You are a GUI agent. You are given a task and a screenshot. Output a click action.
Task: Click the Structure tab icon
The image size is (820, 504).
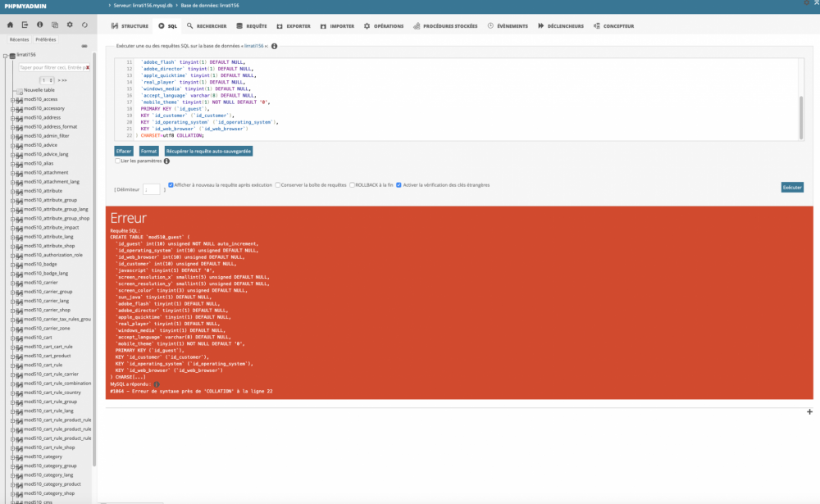tap(115, 25)
